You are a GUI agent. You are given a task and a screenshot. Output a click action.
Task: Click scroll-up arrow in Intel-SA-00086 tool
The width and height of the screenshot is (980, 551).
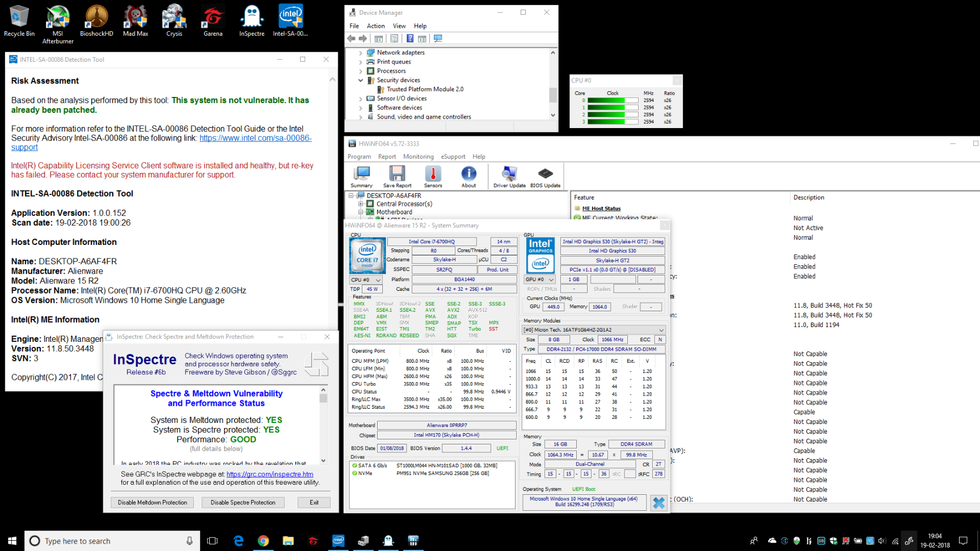click(332, 80)
